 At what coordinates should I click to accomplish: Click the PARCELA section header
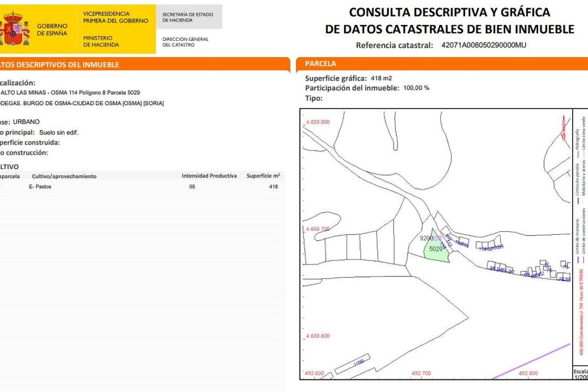pos(320,64)
